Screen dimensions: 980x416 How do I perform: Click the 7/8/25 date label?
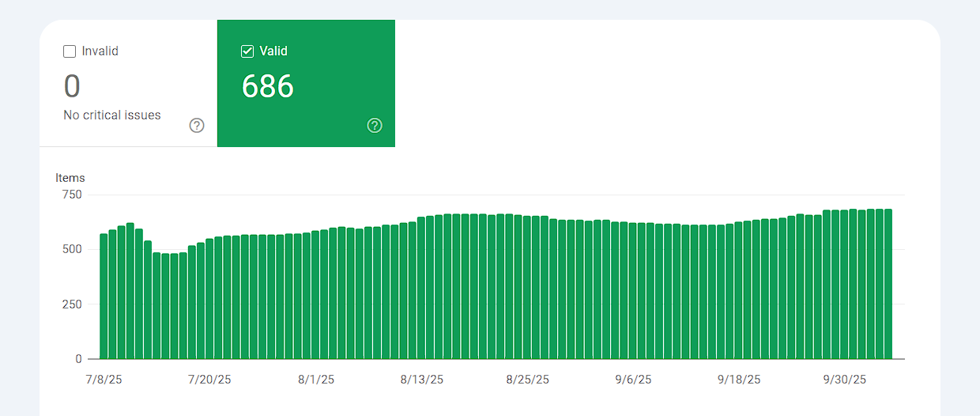point(104,380)
